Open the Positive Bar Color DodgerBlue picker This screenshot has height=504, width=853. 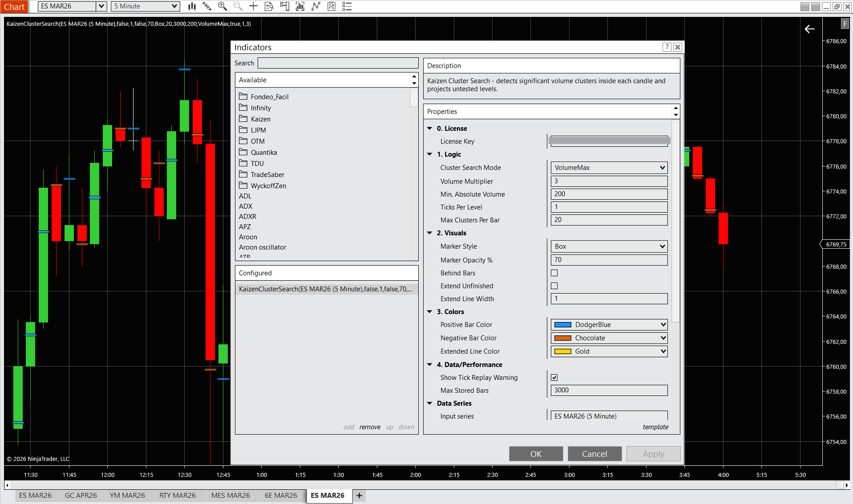point(609,325)
